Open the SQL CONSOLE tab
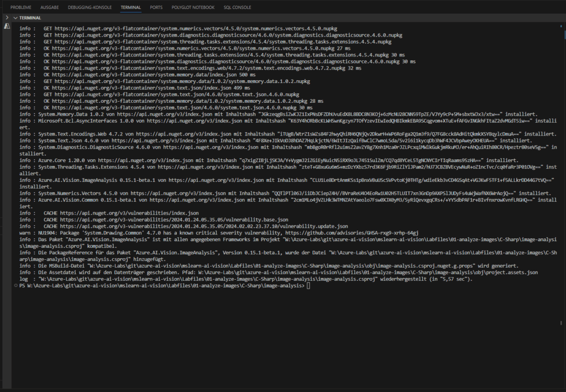 237,7
